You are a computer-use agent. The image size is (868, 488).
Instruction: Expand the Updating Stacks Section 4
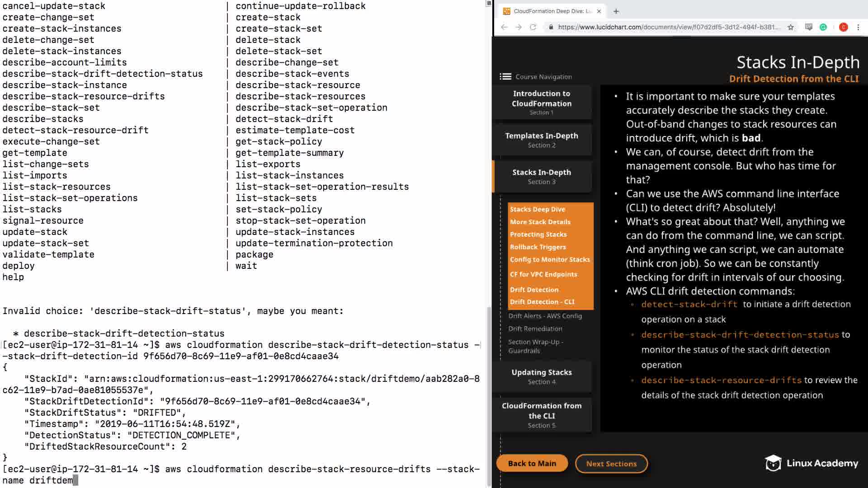[x=542, y=376]
